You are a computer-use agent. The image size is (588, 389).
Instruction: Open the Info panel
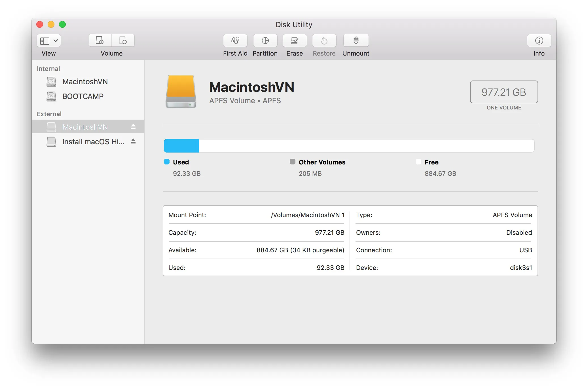point(539,41)
